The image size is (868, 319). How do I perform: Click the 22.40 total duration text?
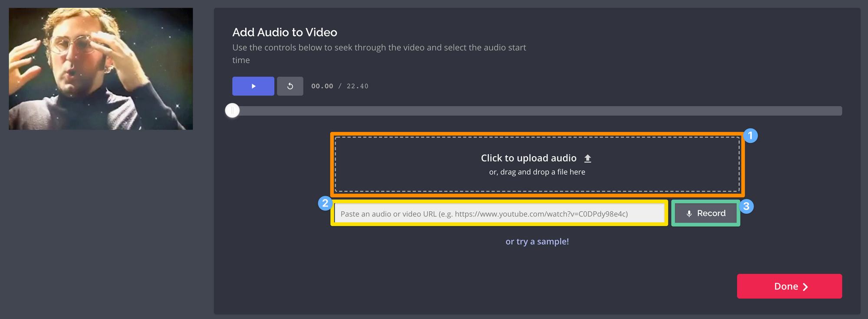(357, 86)
